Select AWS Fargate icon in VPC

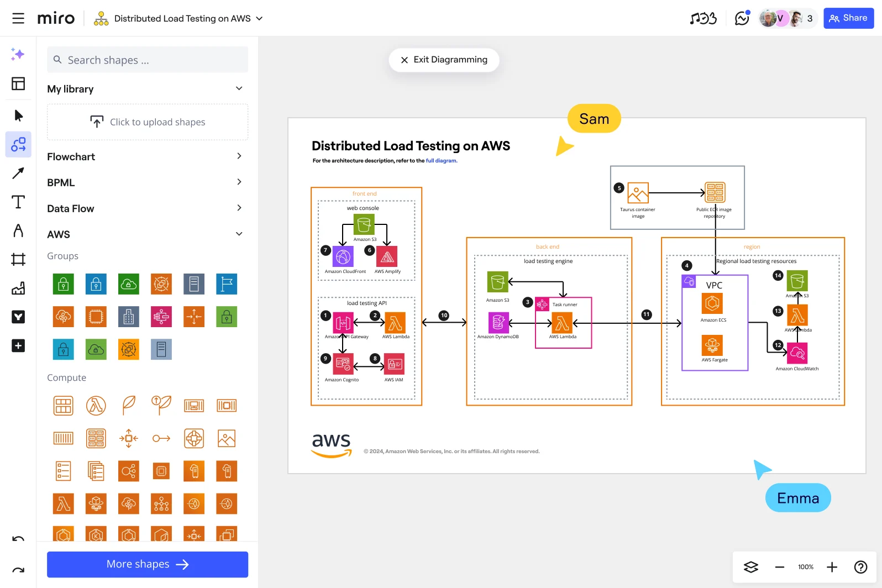click(x=712, y=345)
